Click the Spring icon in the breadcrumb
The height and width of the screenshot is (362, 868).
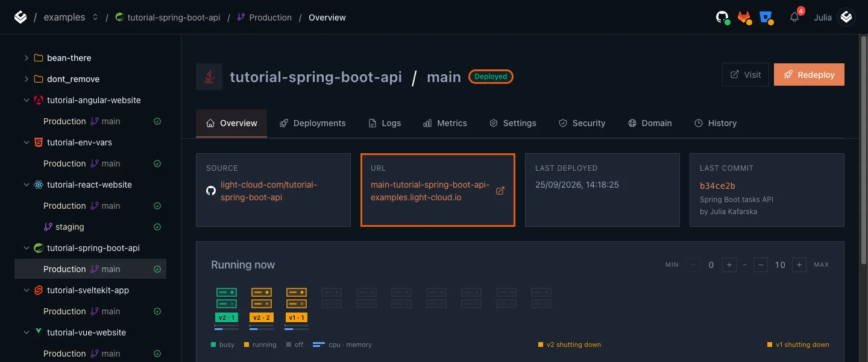(119, 17)
